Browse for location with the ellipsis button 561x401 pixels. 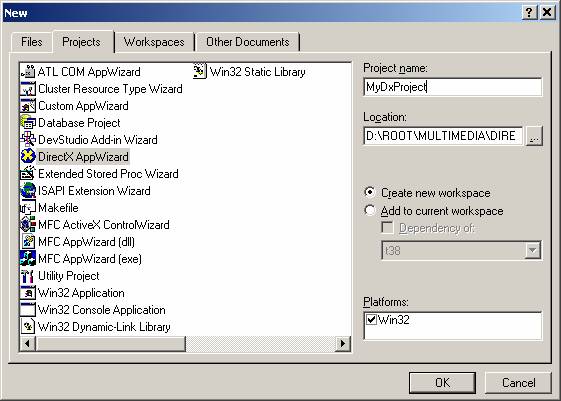tap(534, 136)
